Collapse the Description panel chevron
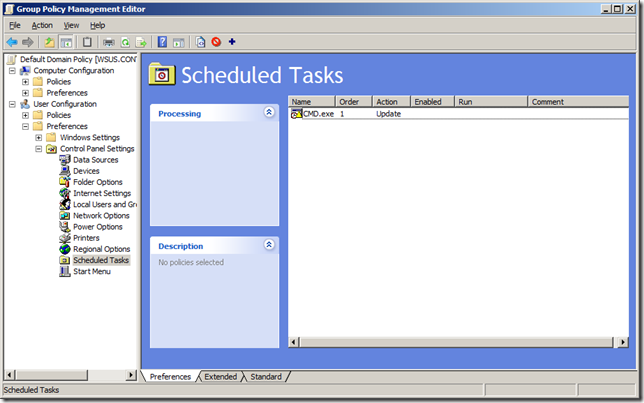 [269, 245]
